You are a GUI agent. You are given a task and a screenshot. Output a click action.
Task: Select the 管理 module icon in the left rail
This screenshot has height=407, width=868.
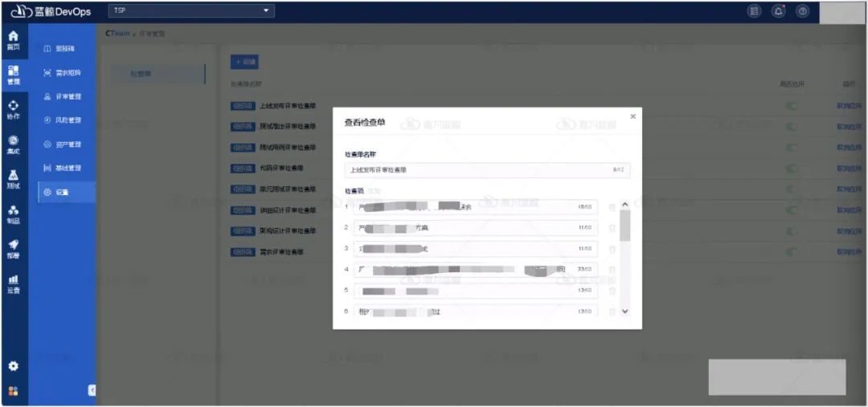click(14, 75)
